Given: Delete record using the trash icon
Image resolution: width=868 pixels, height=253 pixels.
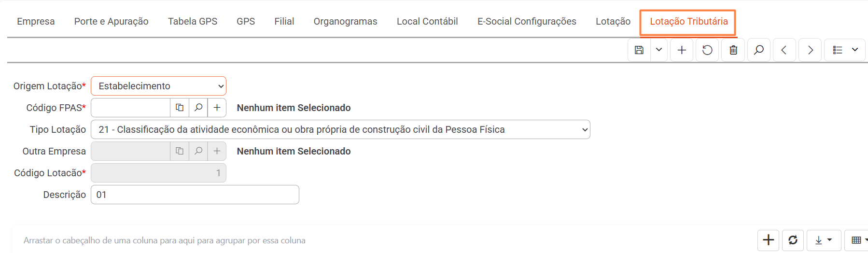Looking at the screenshot, I should click(x=733, y=50).
